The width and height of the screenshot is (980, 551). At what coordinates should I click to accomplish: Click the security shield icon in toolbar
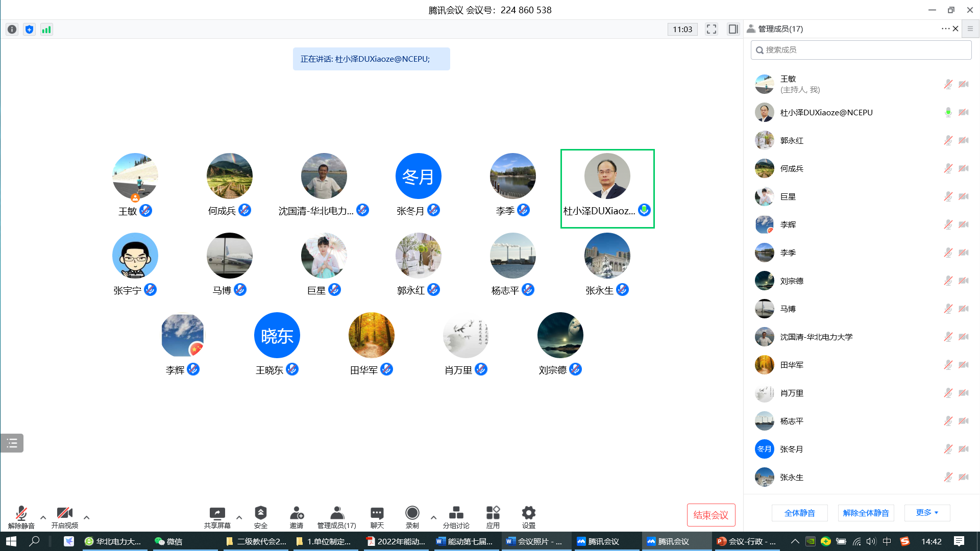tap(260, 513)
